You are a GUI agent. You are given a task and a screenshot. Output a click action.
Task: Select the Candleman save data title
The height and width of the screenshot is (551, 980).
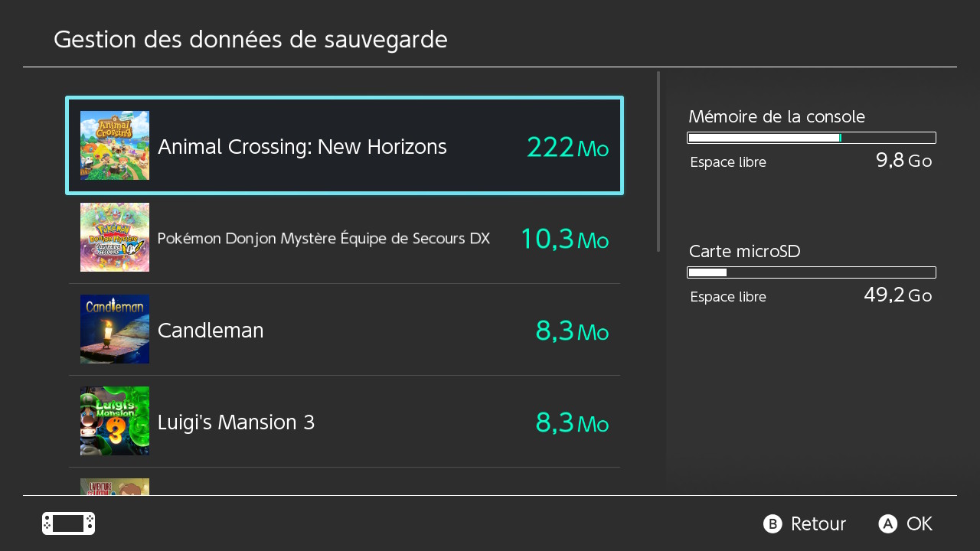tap(211, 331)
